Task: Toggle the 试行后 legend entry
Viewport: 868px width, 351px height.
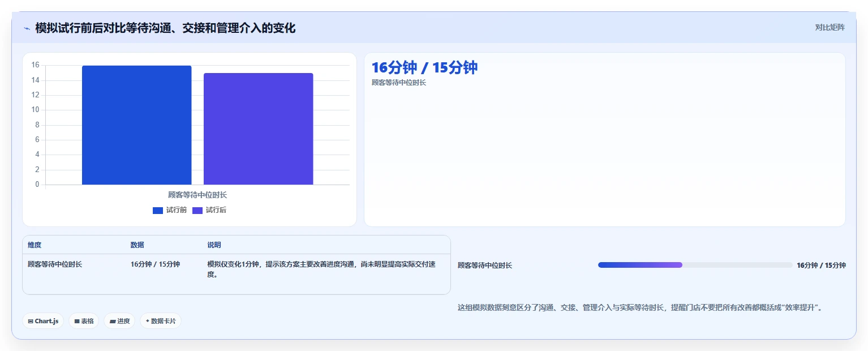Action: (x=209, y=210)
